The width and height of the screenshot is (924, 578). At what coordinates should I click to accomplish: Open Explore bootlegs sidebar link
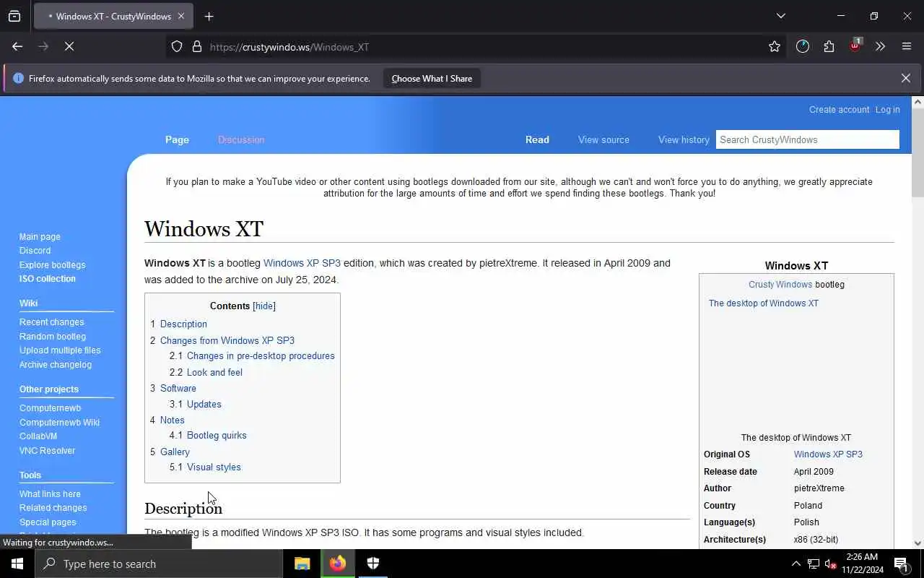[x=52, y=265]
